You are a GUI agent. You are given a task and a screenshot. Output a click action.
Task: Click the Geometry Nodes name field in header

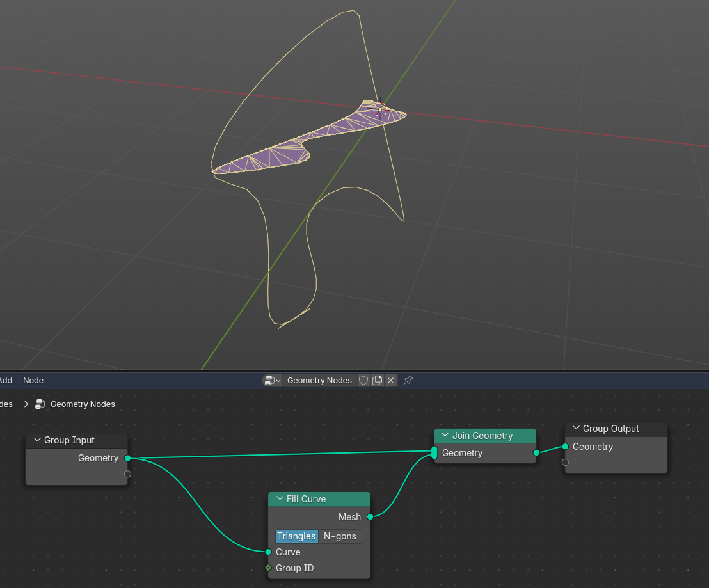[x=319, y=381]
